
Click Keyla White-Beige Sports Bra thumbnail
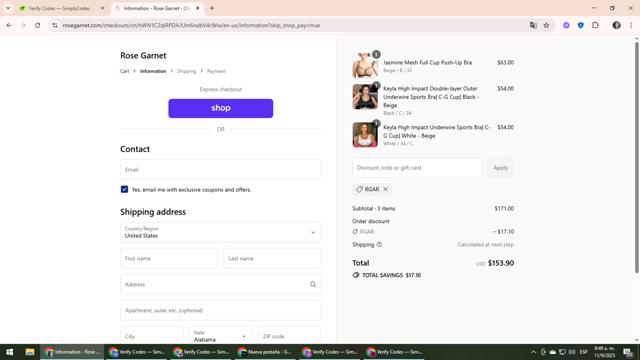365,135
